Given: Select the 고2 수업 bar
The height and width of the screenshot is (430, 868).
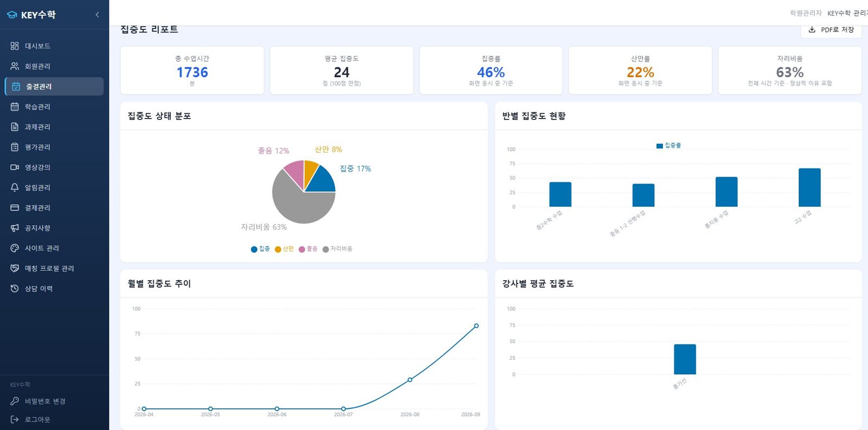Looking at the screenshot, I should [809, 187].
